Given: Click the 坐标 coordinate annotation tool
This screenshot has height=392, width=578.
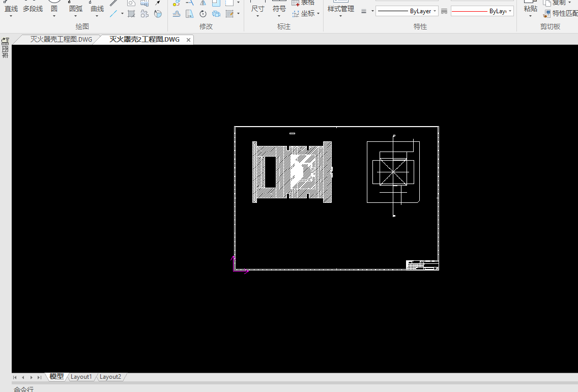Looking at the screenshot, I should 304,14.
